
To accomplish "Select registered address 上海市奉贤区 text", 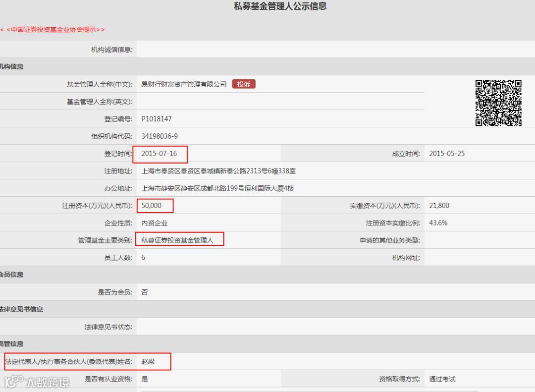I will pos(218,171).
